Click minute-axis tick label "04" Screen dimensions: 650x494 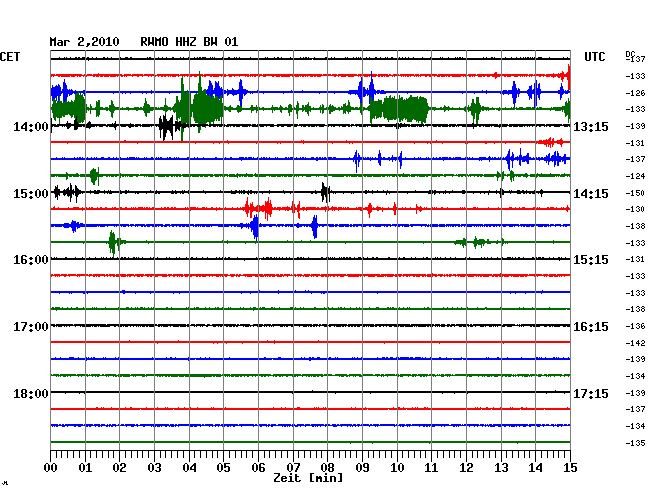pyautogui.click(x=189, y=467)
